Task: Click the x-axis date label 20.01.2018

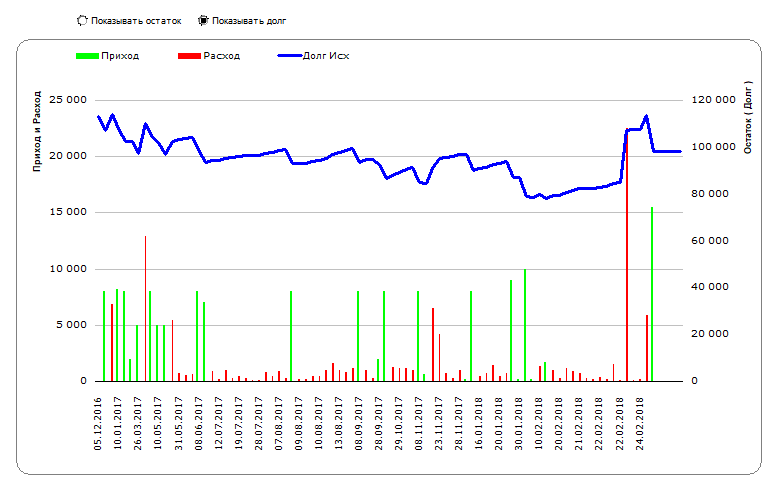Action: [499, 424]
